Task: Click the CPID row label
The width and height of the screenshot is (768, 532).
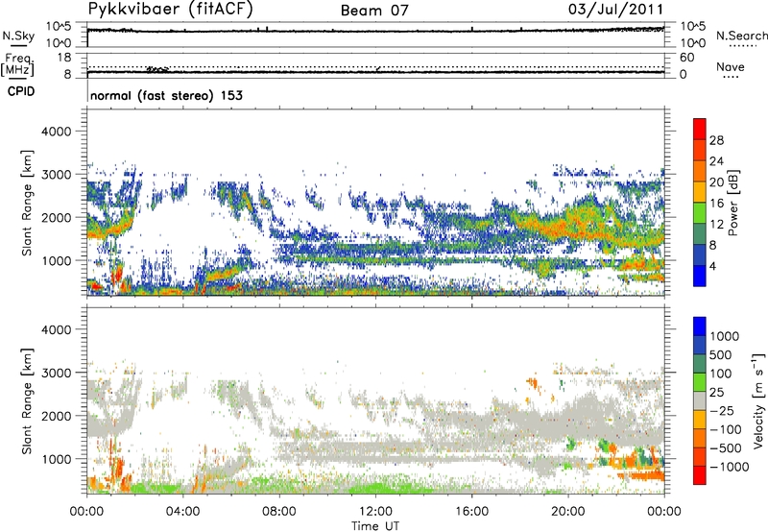Action: coord(21,91)
